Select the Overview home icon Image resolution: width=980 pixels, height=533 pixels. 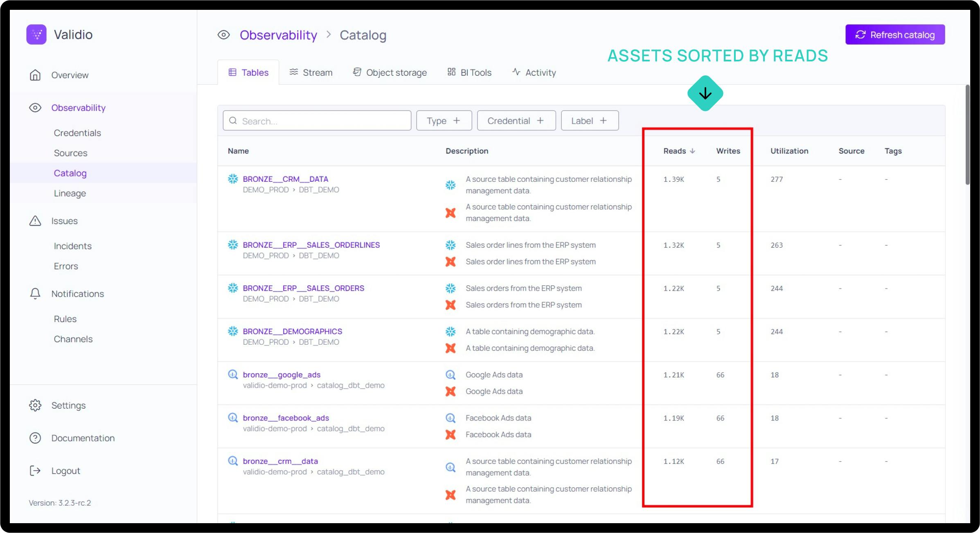click(35, 75)
